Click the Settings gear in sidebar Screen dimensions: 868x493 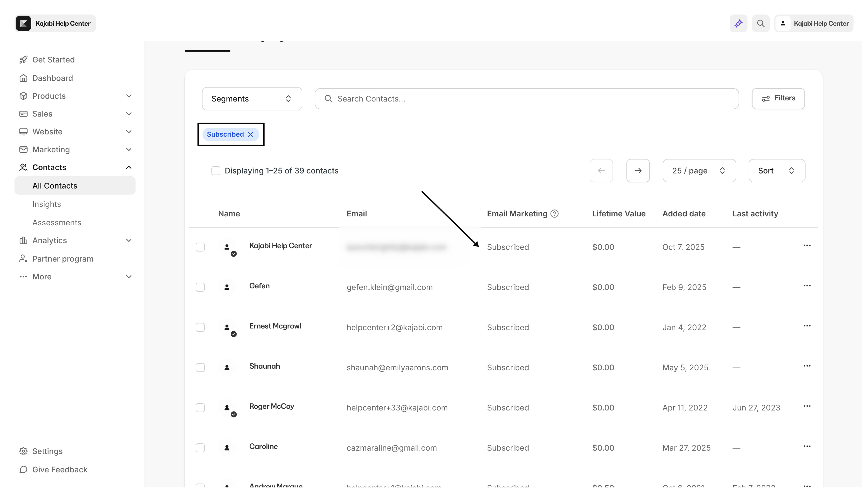(23, 451)
